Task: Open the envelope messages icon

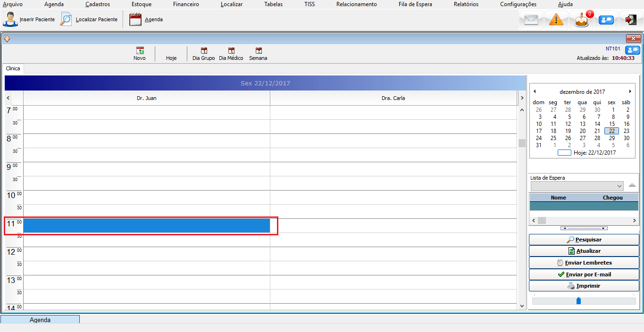Action: point(531,20)
